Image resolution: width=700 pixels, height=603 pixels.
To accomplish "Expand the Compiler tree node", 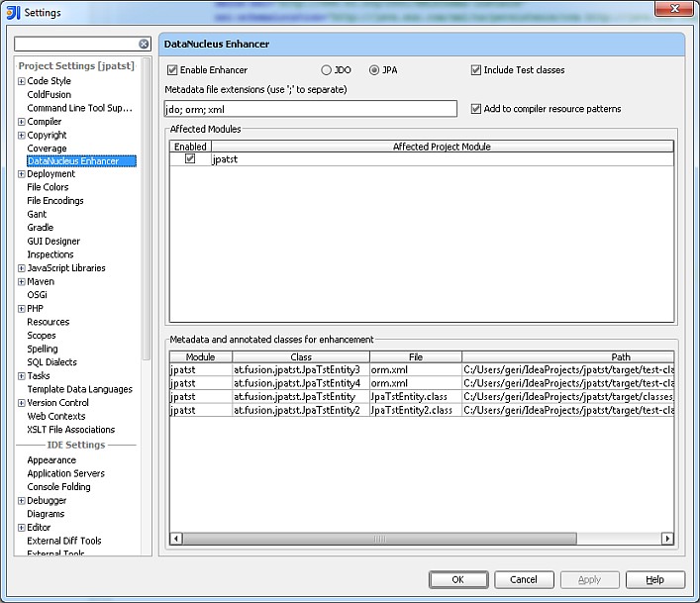I will pyautogui.click(x=21, y=122).
